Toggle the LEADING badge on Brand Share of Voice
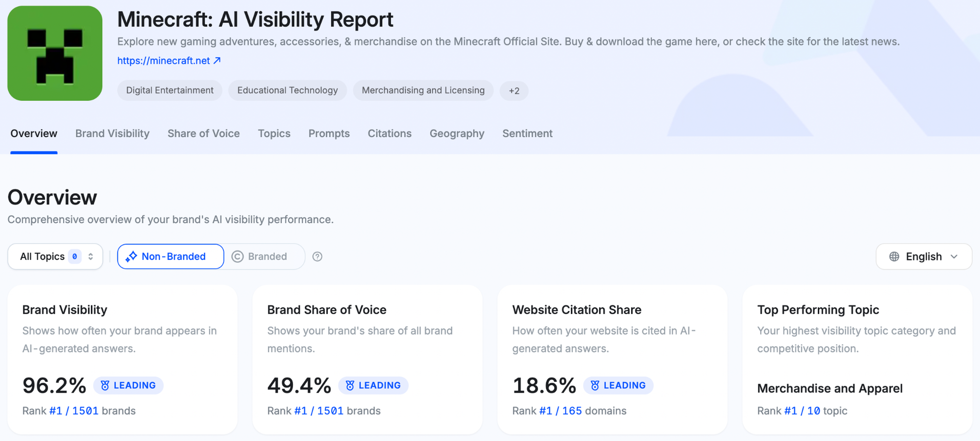The image size is (980, 441). (x=373, y=385)
